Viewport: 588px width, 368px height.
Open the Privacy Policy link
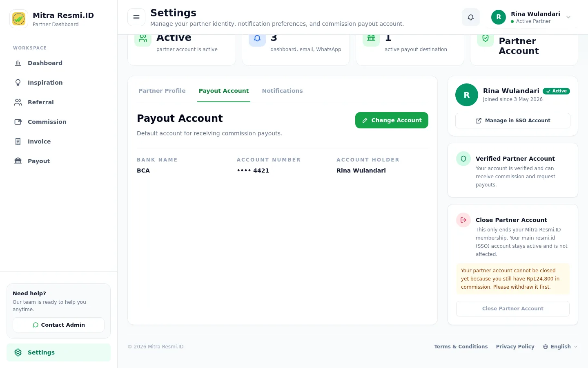515,347
